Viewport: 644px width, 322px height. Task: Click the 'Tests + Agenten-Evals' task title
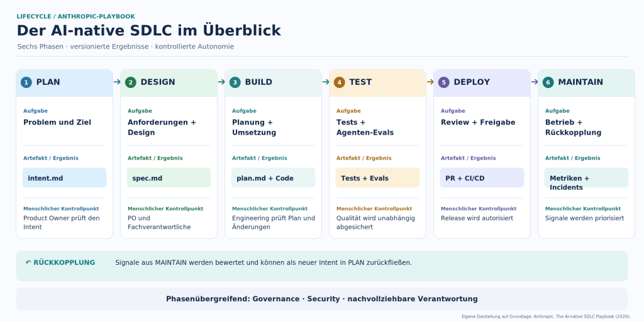tap(365, 127)
